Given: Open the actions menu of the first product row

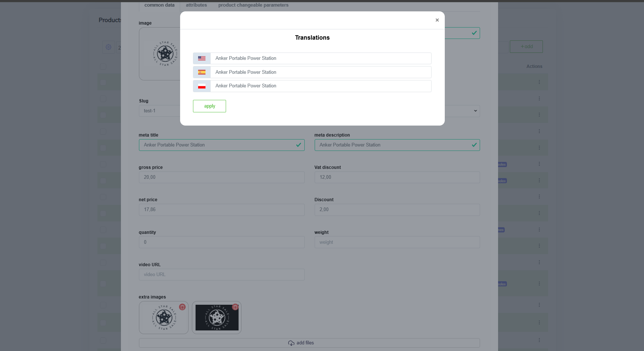Looking at the screenshot, I should point(539,82).
